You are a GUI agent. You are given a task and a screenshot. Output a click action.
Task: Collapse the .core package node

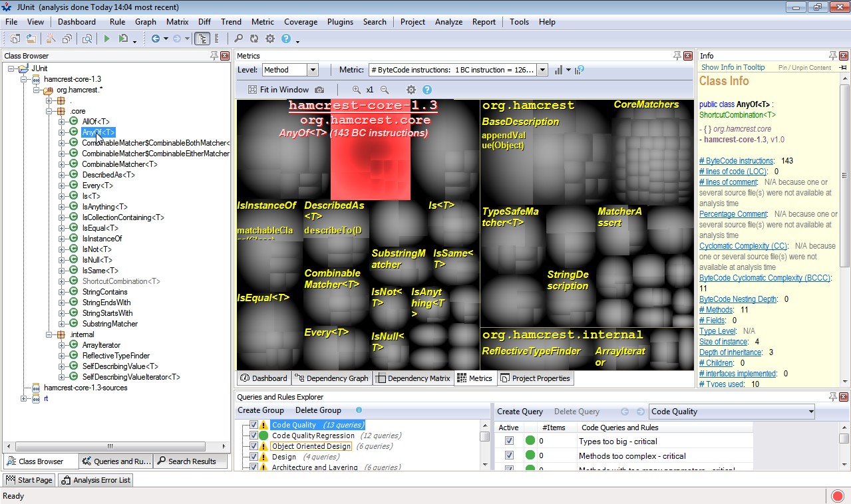(x=49, y=111)
